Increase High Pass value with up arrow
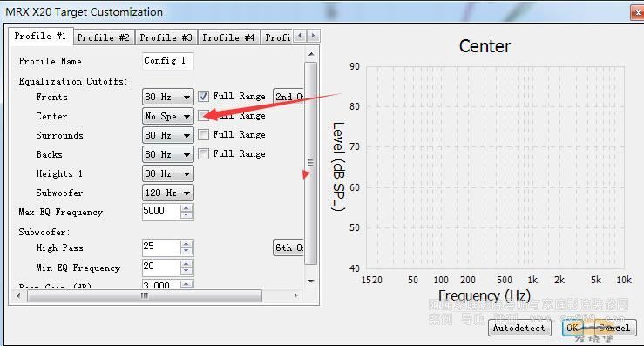 coord(186,244)
